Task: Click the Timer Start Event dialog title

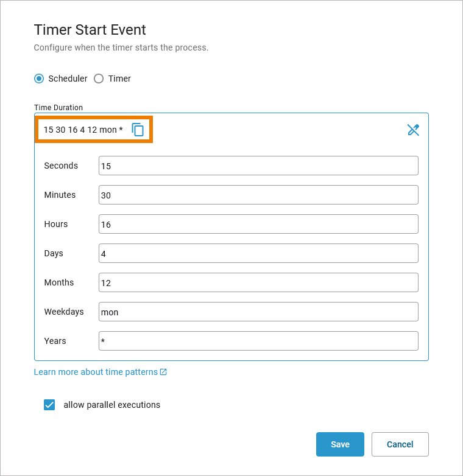Action: [x=90, y=30]
